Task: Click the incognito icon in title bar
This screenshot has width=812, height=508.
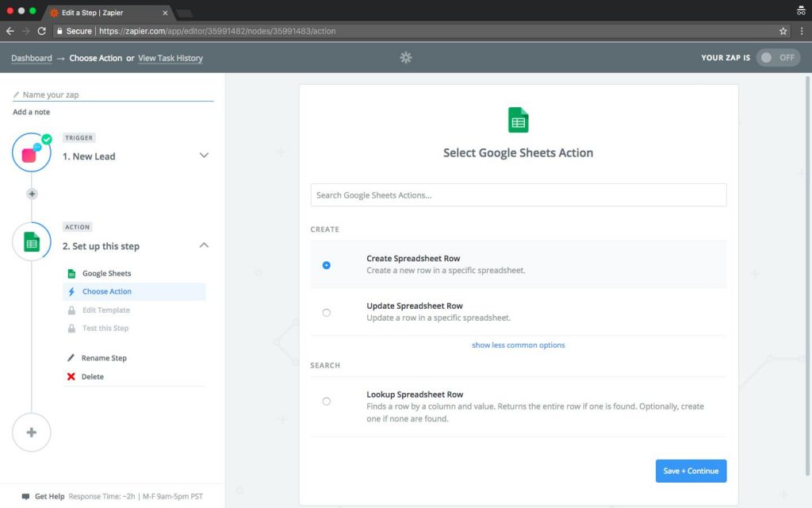Action: point(801,10)
